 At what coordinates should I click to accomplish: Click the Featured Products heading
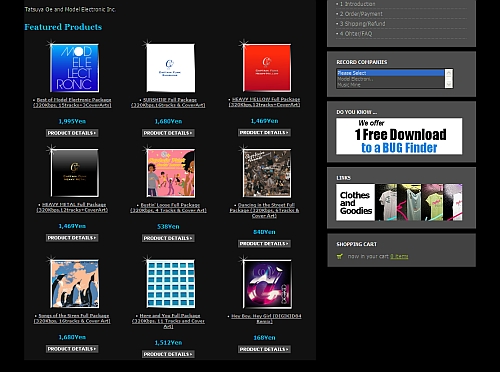click(63, 27)
